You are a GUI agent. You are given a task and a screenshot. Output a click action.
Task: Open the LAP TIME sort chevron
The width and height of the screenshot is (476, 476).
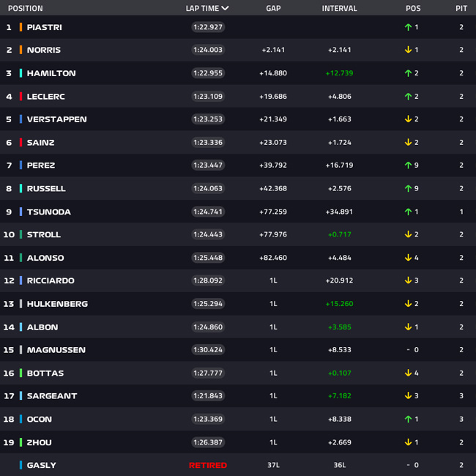coord(225,8)
